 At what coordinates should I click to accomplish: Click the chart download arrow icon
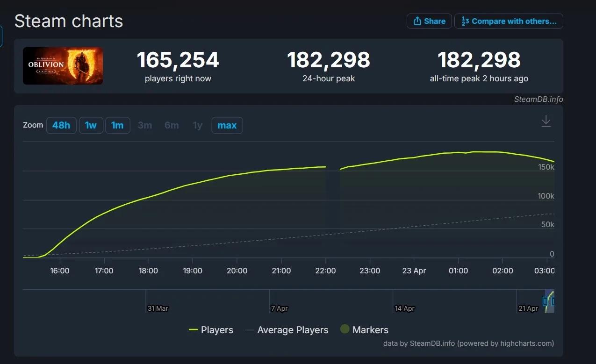pyautogui.click(x=546, y=121)
